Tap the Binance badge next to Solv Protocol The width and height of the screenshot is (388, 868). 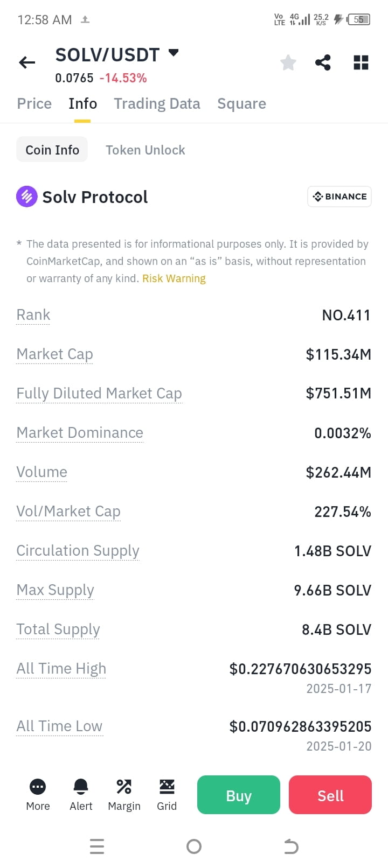(339, 197)
